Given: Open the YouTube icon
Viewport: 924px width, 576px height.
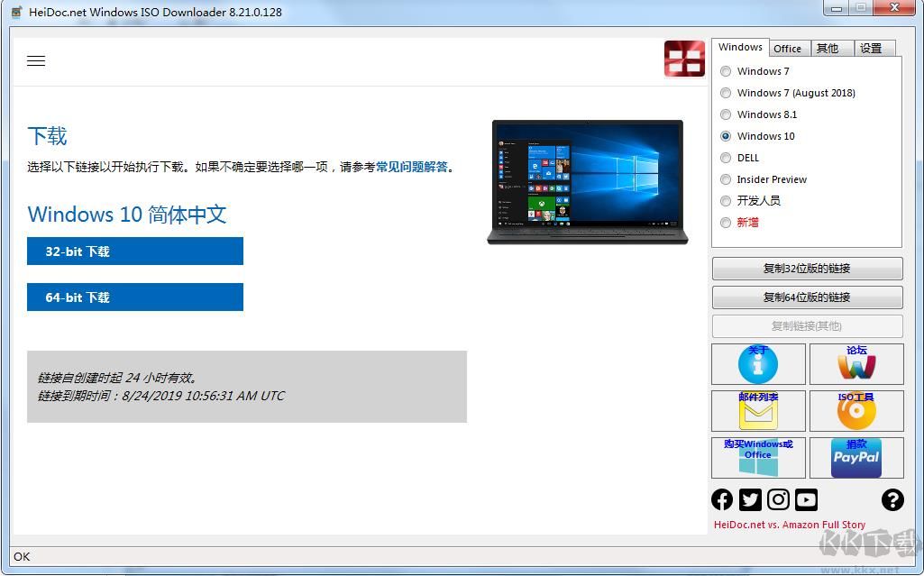Looking at the screenshot, I should [806, 499].
